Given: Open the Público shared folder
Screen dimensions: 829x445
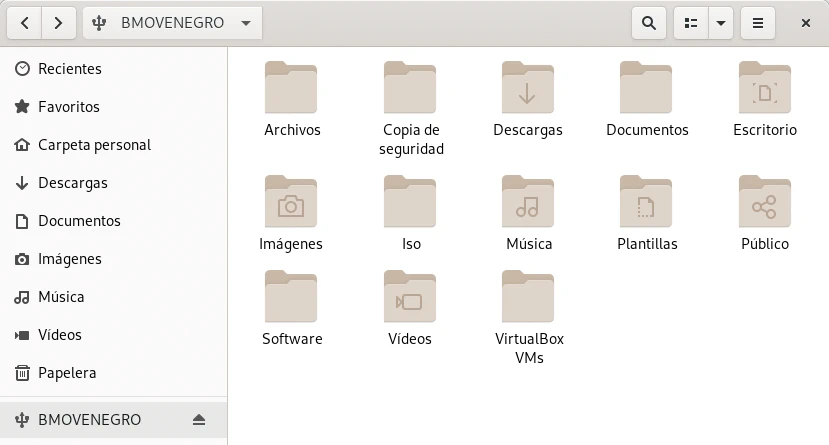Looking at the screenshot, I should (764, 202).
